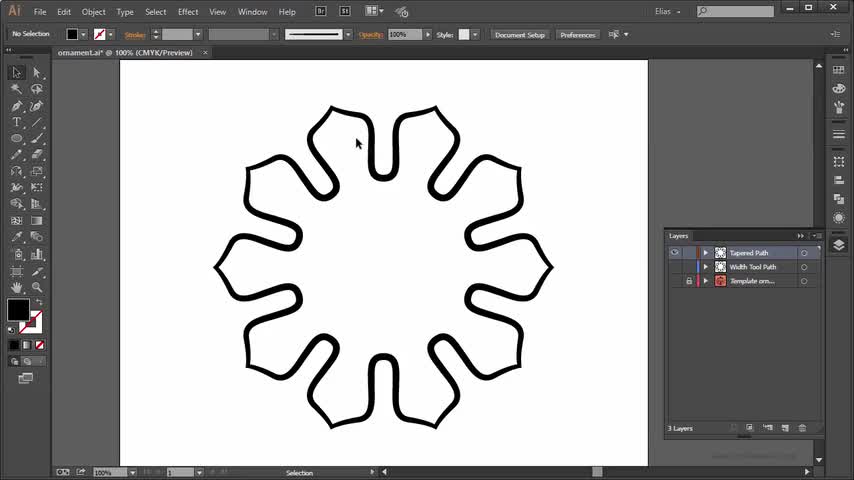Select the Column Graph tool
Screen dimensions: 854x480
coord(36,254)
